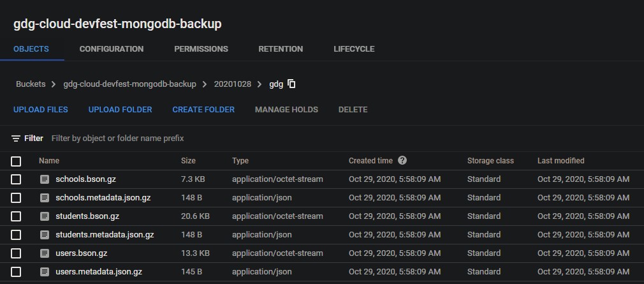
Task: Navigate to the 20201028 breadcrumb folder
Action: 232,84
